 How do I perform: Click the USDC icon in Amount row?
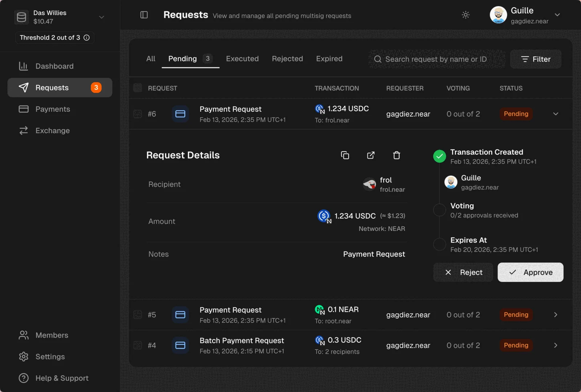[x=324, y=216]
